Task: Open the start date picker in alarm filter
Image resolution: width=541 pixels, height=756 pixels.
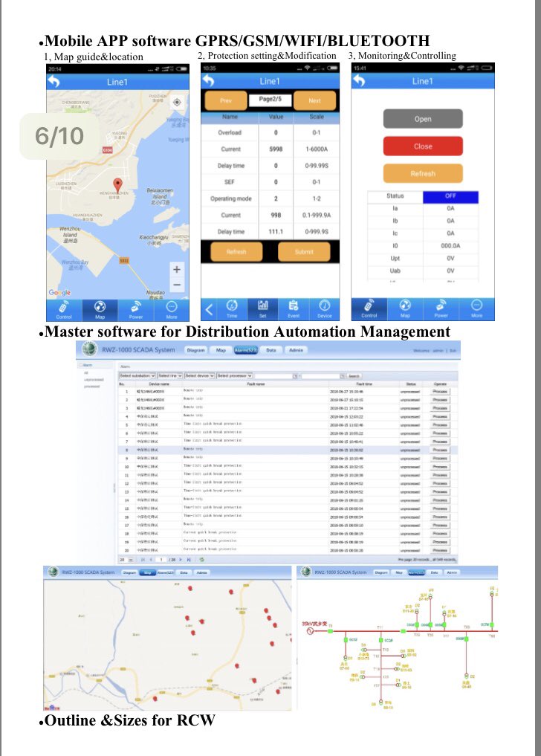Action: (295, 375)
